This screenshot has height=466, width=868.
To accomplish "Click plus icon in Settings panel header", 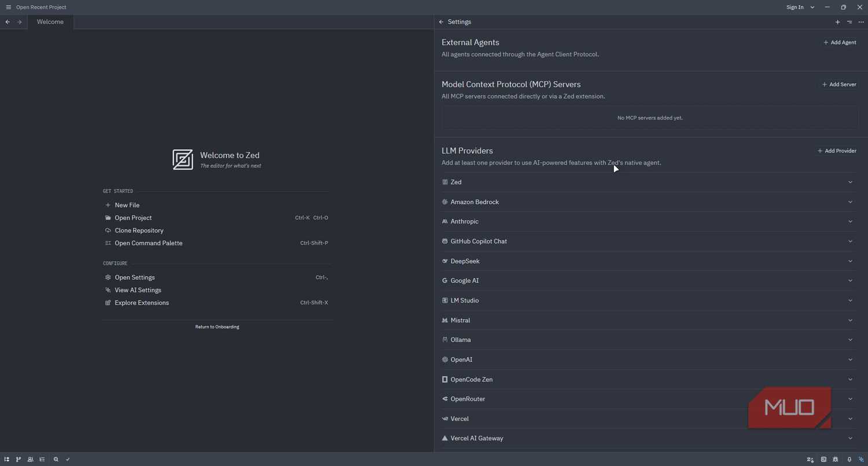I will pyautogui.click(x=837, y=22).
